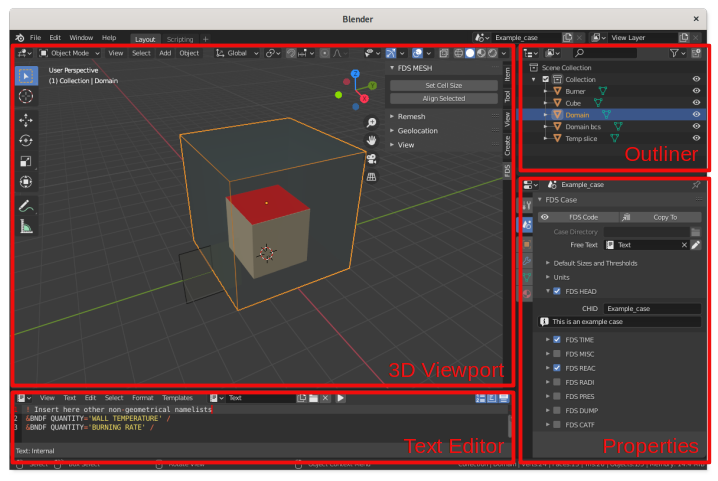This screenshot has width=718, height=481.
Task: Open the Scene properties tab icon
Action: point(527,225)
